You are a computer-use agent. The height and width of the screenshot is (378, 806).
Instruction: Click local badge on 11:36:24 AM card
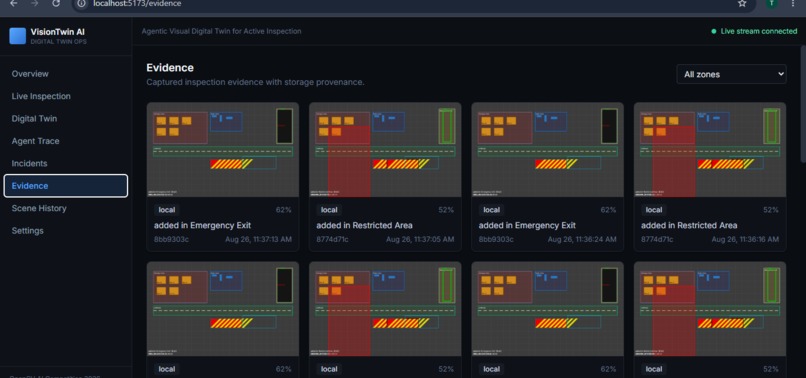[x=491, y=210]
